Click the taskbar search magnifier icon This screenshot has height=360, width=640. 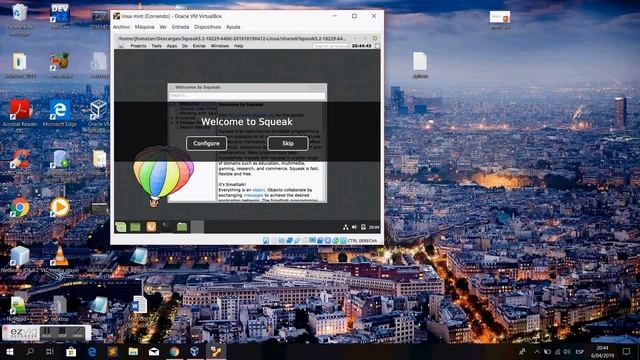[30, 351]
